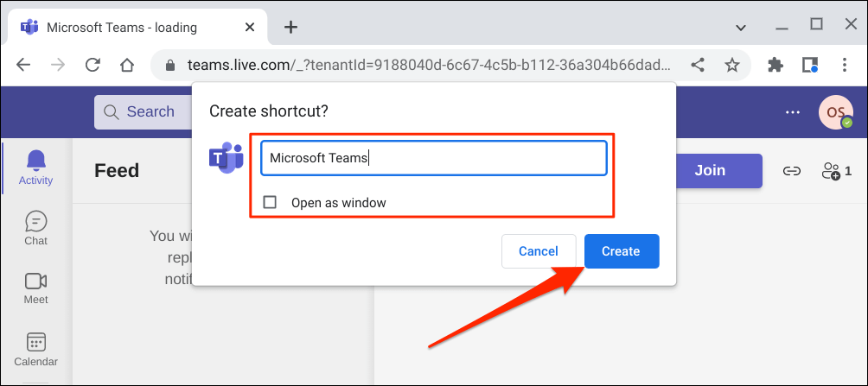Click the Create shortcut button
This screenshot has height=386, width=868.
(x=621, y=251)
